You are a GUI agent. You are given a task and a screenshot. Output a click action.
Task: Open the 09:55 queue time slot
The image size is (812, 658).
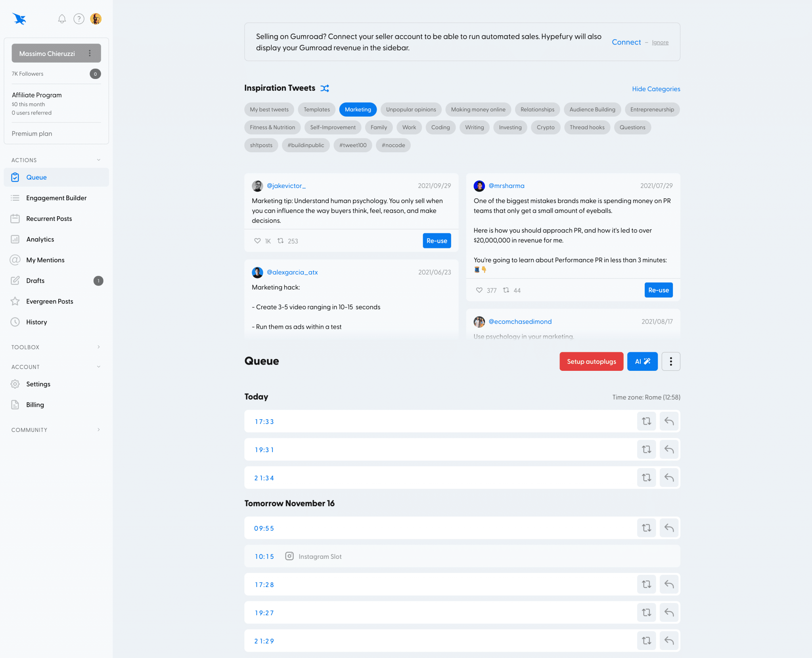(x=264, y=528)
